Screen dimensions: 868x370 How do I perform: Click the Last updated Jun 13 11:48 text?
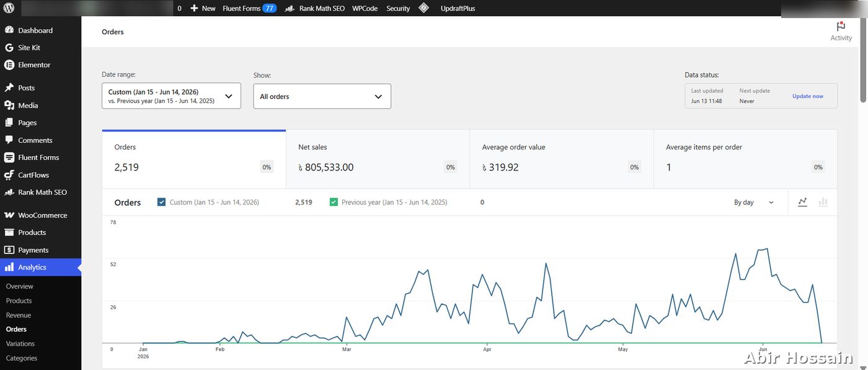click(707, 95)
